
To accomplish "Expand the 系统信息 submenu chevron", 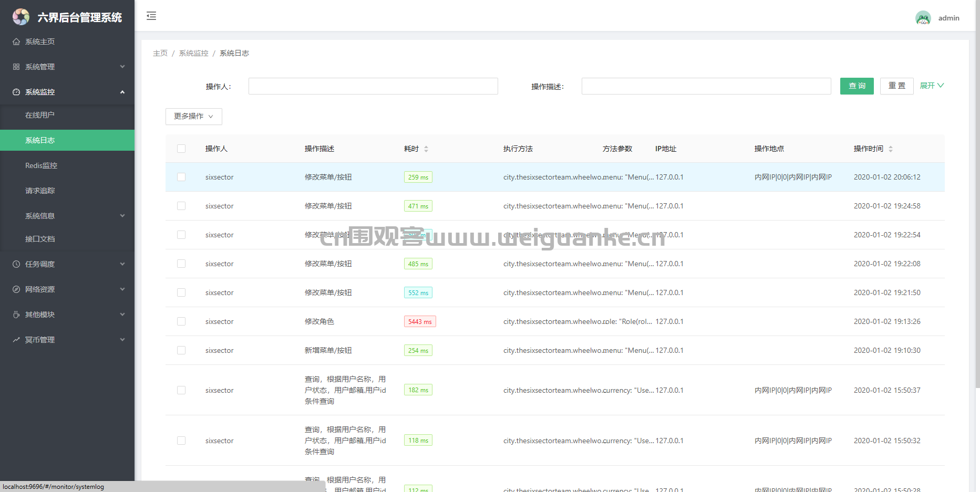I will tap(122, 216).
